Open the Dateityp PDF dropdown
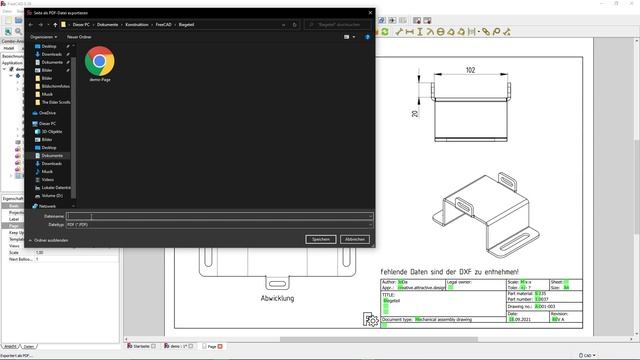This screenshot has width=640, height=360. coord(219,224)
